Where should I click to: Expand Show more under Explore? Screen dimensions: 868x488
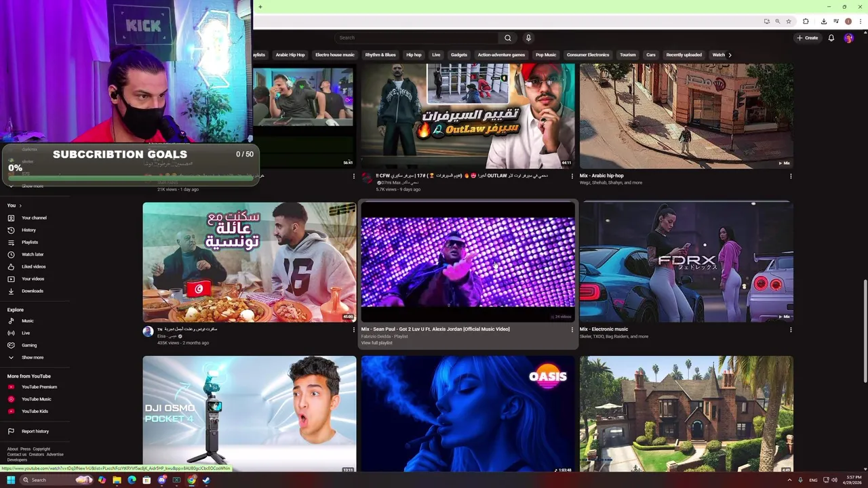(33, 357)
